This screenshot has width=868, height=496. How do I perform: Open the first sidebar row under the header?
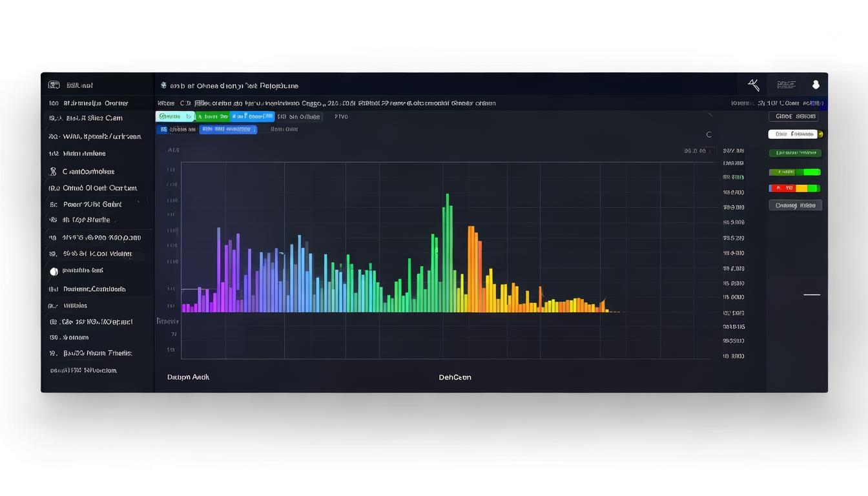point(98,103)
